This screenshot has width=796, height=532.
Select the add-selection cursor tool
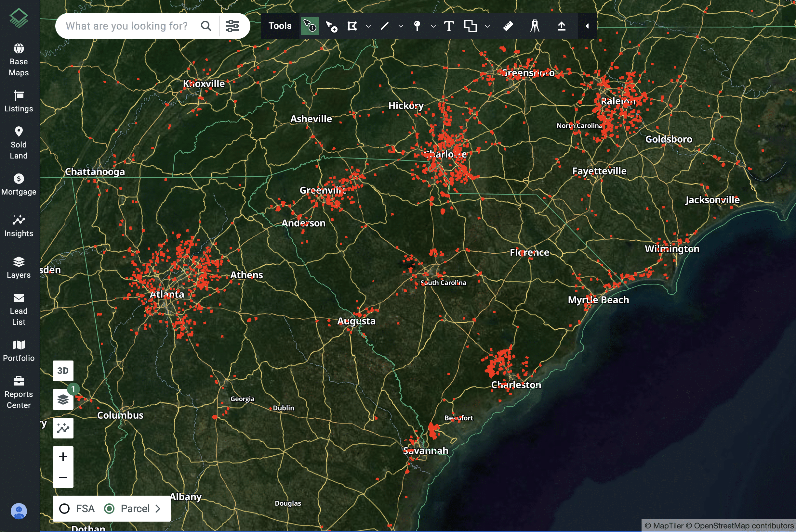332,26
